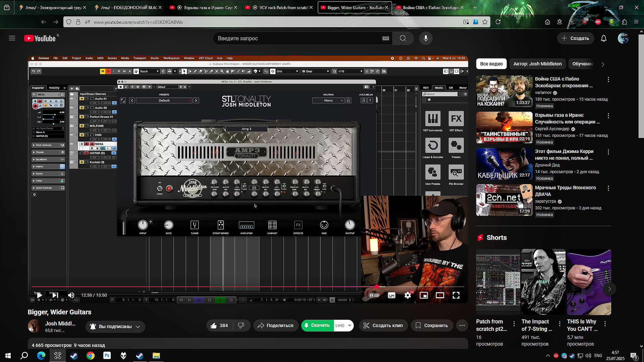Open the Patch from scratch pt2 short
The image size is (644, 362).
tap(498, 282)
